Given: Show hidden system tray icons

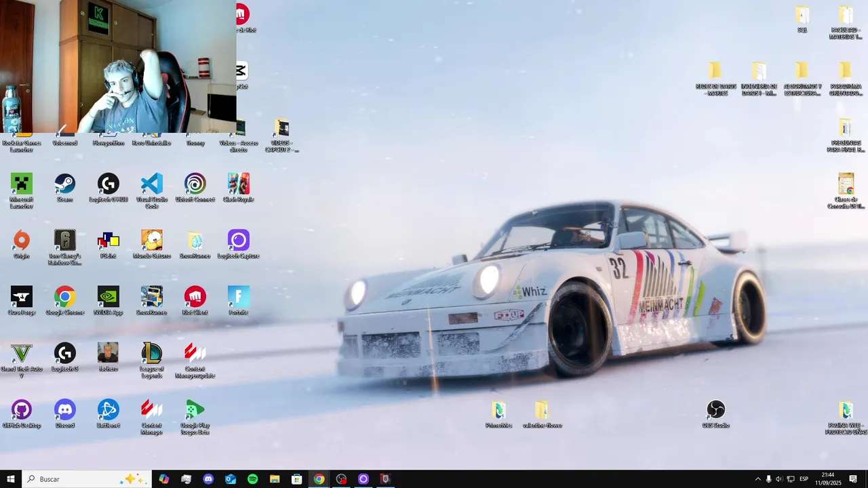Looking at the screenshot, I should [757, 479].
